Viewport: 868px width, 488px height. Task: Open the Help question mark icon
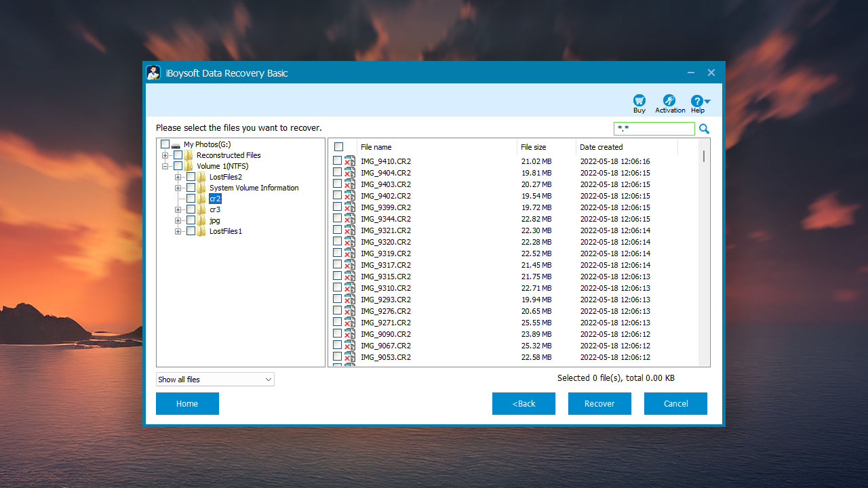click(x=697, y=100)
